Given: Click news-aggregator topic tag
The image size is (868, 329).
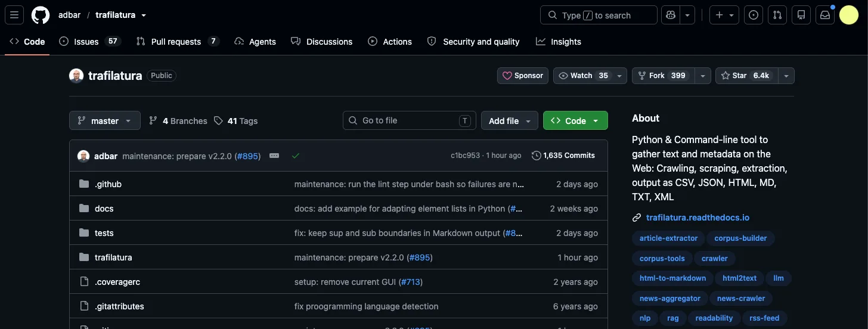Looking at the screenshot, I should click(670, 299).
